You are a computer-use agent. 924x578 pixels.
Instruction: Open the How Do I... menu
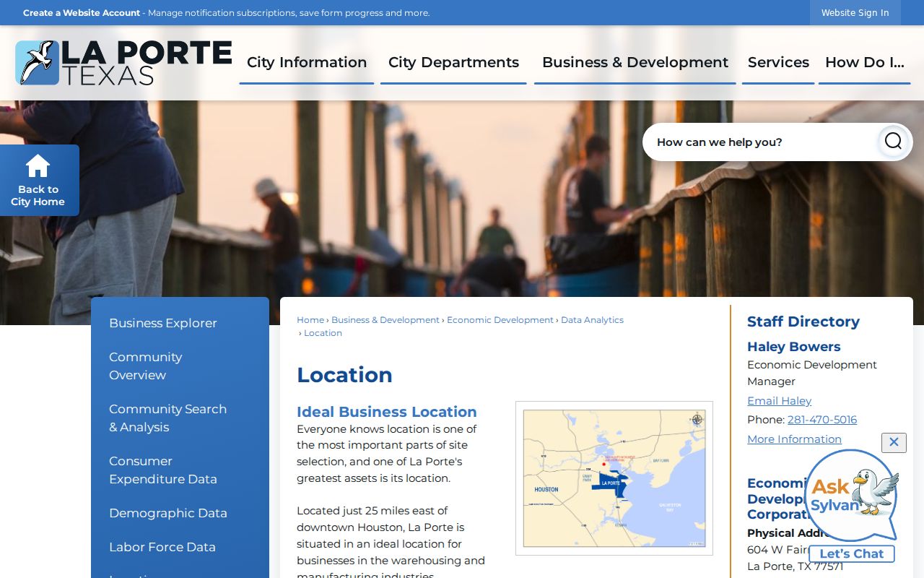865,63
